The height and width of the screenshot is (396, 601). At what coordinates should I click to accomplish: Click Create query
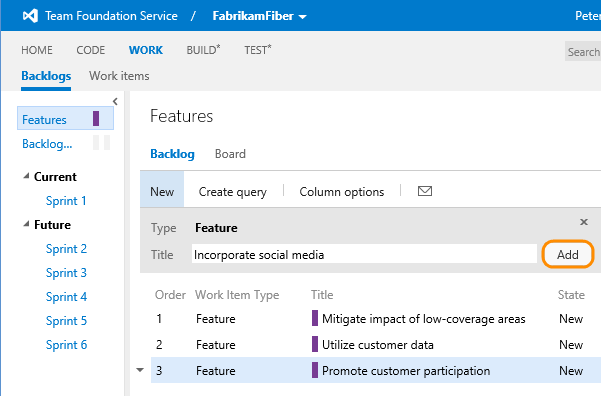(x=233, y=192)
